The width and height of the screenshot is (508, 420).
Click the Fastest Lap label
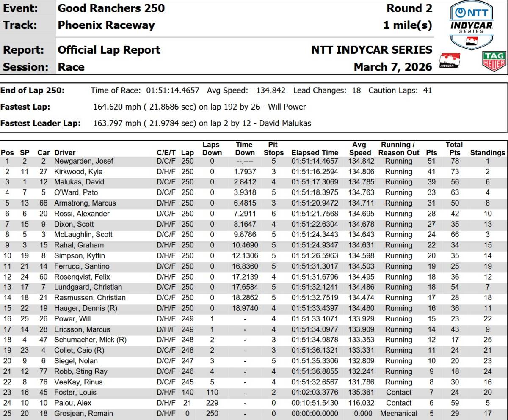coord(25,107)
